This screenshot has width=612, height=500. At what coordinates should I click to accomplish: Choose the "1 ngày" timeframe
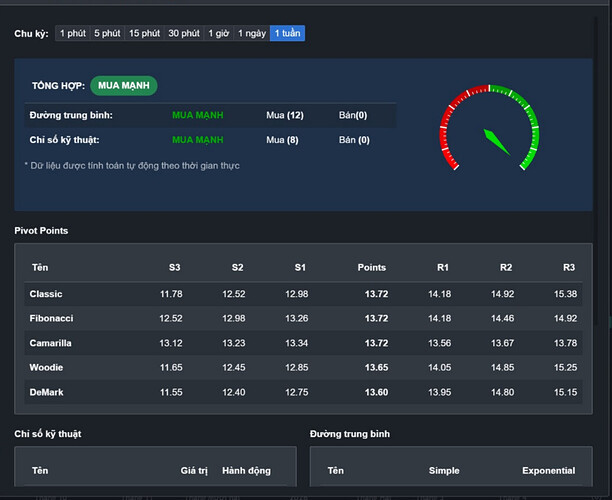pyautogui.click(x=251, y=33)
